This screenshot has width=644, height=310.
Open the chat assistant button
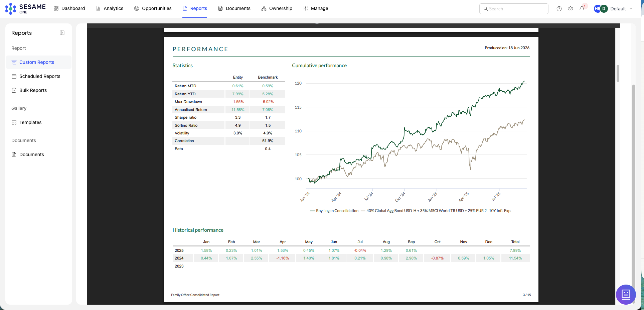626,294
